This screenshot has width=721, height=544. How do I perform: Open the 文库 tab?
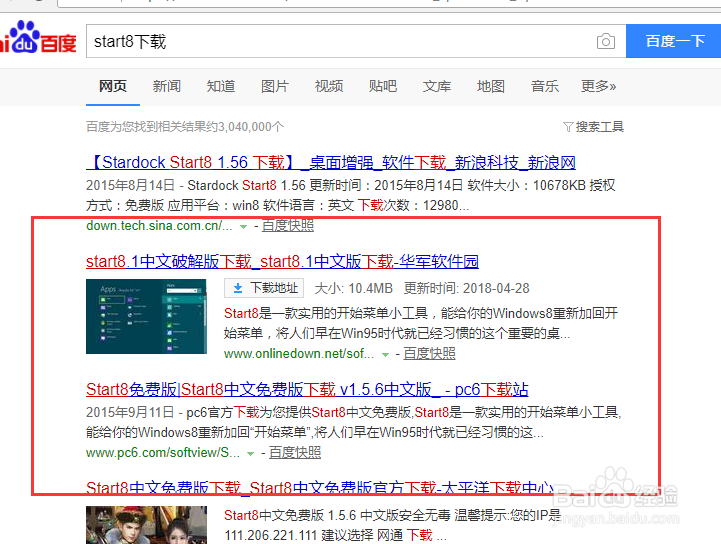(437, 86)
